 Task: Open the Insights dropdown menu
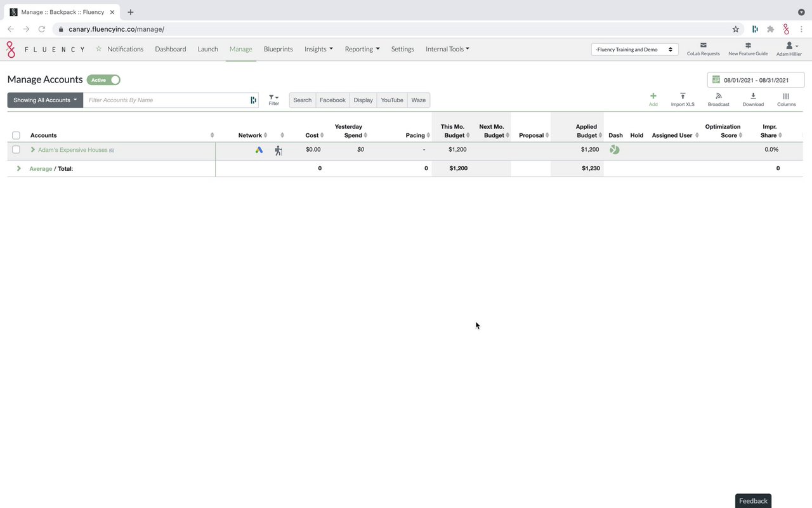[318, 49]
